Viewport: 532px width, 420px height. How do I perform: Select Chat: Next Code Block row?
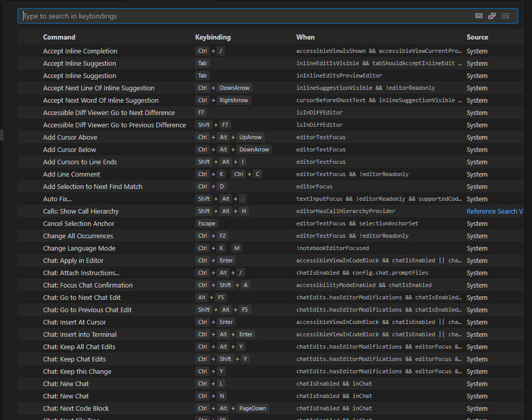pos(76,408)
